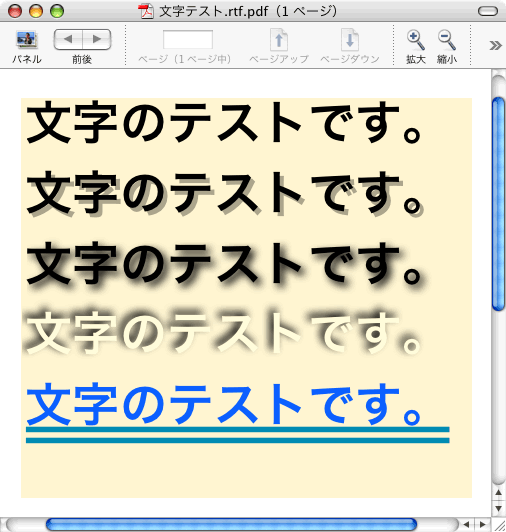This screenshot has width=506, height=532.
Task: Go to previous item with back arrow
Action: [x=68, y=39]
